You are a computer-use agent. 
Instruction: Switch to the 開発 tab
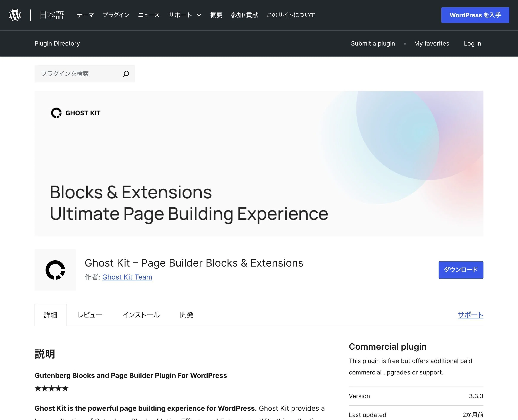click(186, 315)
